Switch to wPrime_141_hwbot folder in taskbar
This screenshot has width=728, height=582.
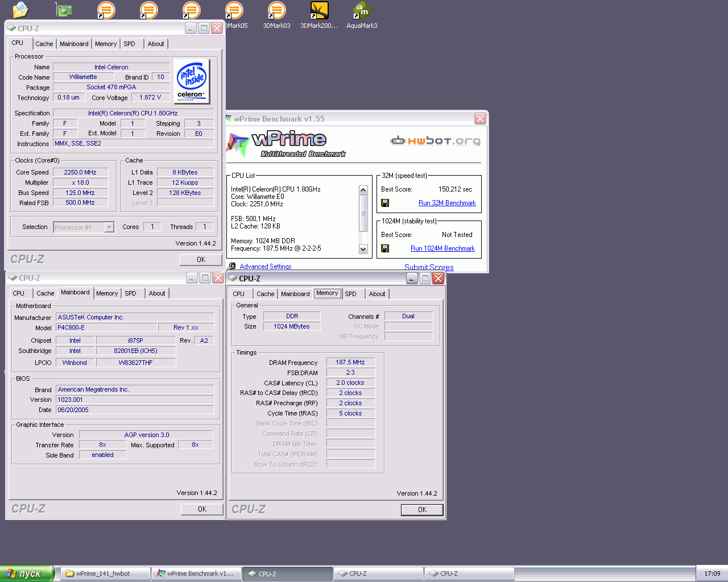click(105, 573)
